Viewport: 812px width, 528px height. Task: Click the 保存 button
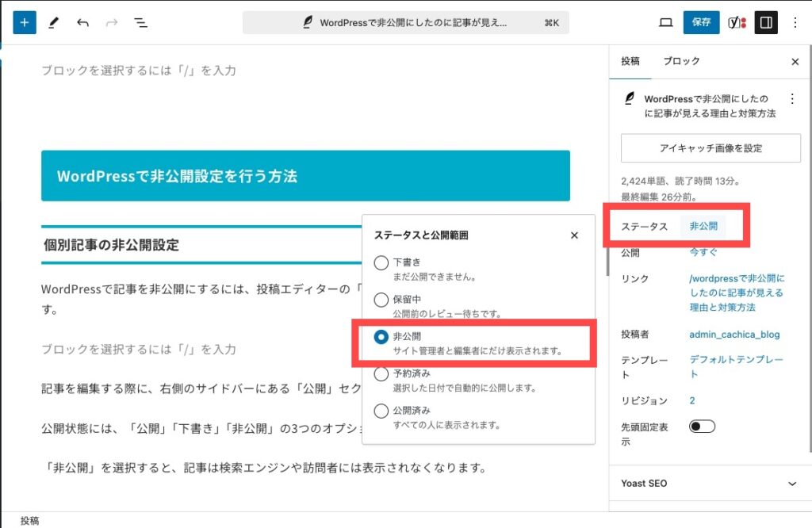pyautogui.click(x=701, y=22)
